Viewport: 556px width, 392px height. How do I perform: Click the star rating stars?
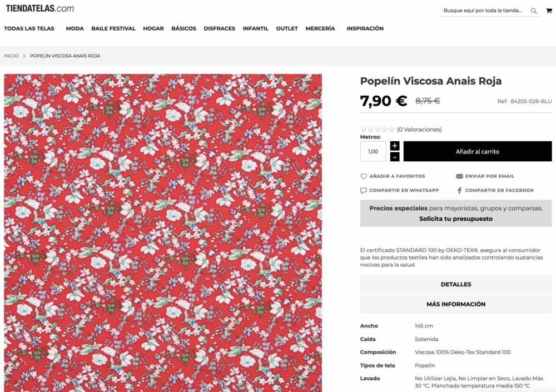pos(378,130)
